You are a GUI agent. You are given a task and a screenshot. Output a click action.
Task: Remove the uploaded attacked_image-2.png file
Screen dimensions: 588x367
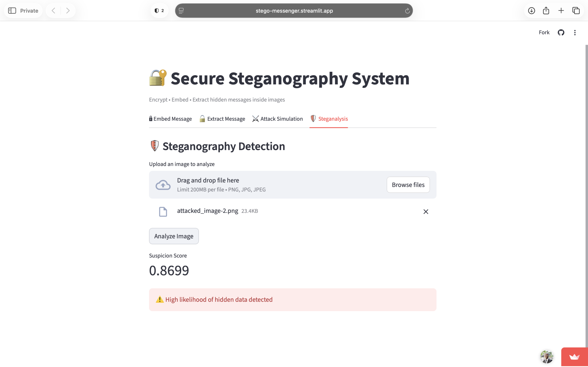(x=426, y=212)
